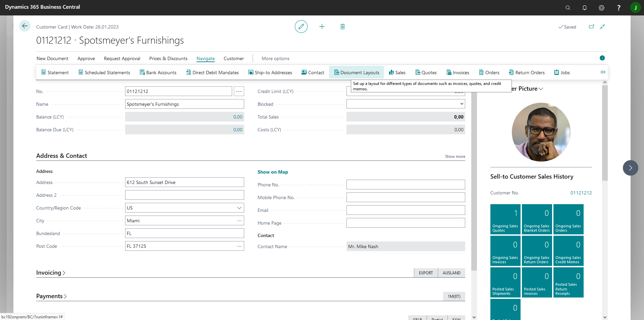
Task: Open New Document menu
Action: coord(52,58)
